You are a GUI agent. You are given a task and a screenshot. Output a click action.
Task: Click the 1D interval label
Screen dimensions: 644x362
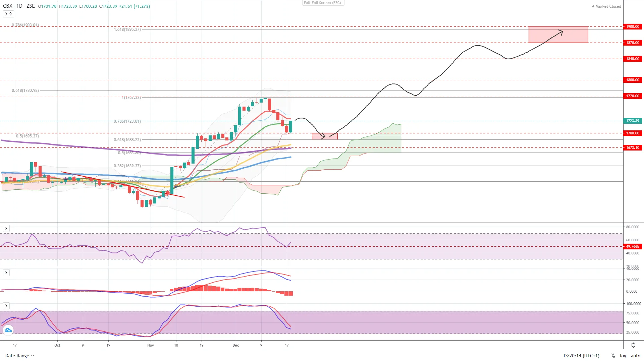pos(19,6)
